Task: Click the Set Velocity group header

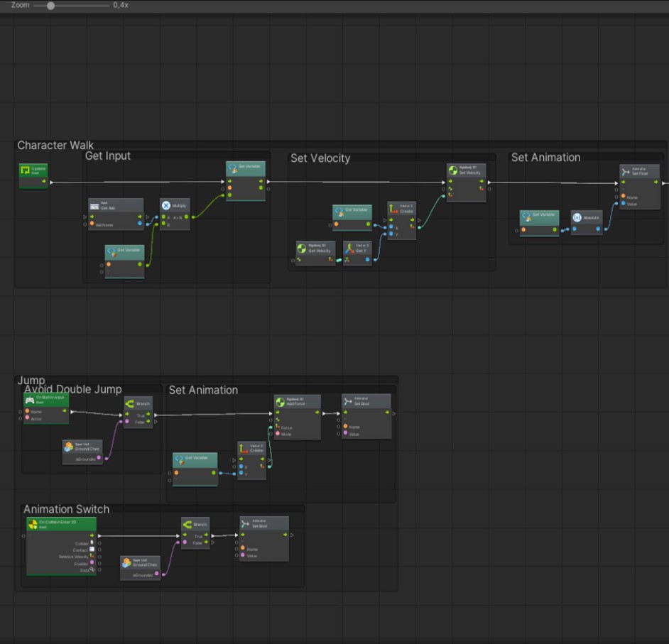Action: pos(320,158)
